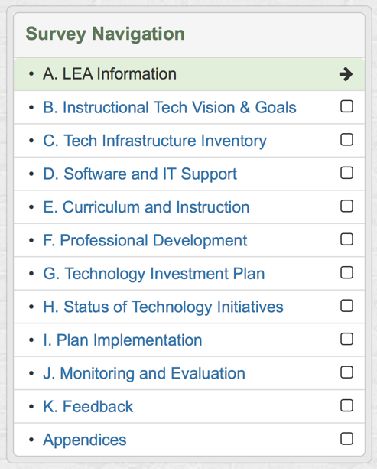Screen dimensions: 377x469
Task: Check the Plan Implementation box
Action: (347, 339)
